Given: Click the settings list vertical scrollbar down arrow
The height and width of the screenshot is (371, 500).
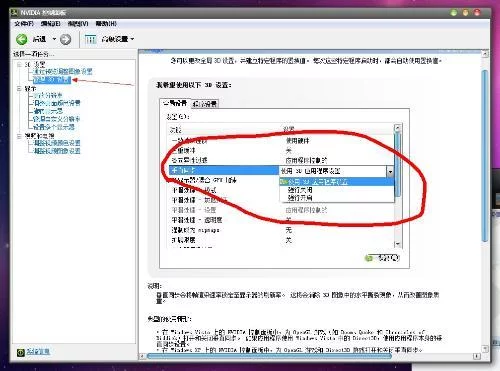Looking at the screenshot, I should pos(398,244).
